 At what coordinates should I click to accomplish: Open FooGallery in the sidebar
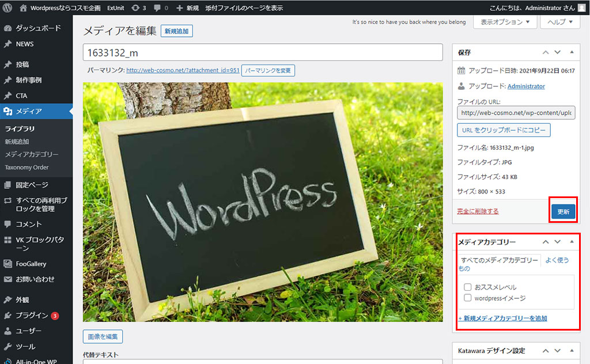pos(31,264)
